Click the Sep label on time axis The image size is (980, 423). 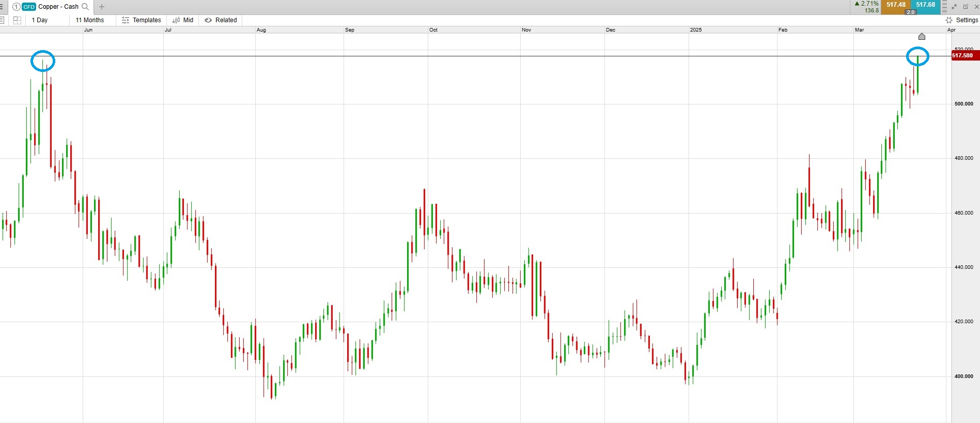click(350, 30)
